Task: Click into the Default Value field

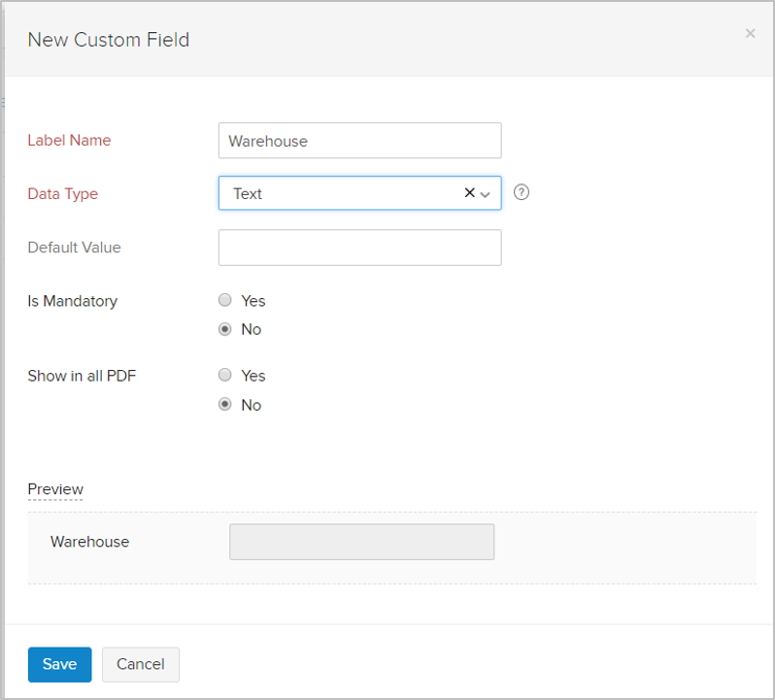Action: click(x=359, y=248)
